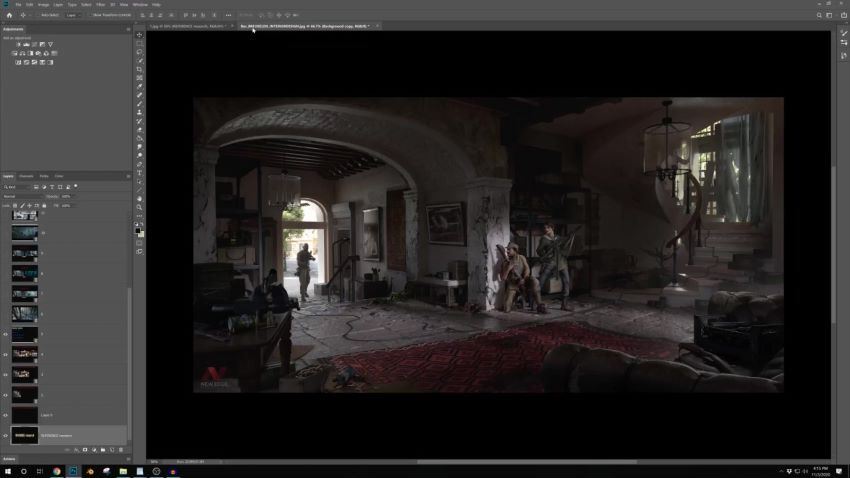Swap foreground and background colors
Viewport: 850px width, 478px height.
click(x=142, y=224)
